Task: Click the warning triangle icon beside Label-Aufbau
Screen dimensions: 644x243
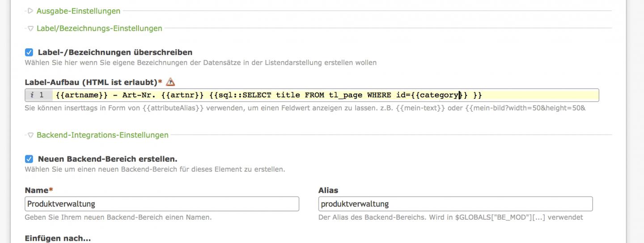Action: point(170,82)
